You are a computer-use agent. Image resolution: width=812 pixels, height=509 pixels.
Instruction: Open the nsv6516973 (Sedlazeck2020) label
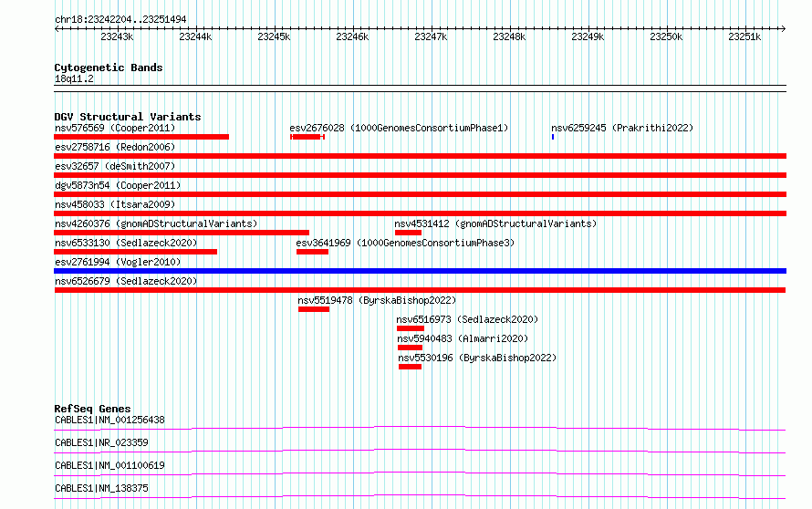467,319
